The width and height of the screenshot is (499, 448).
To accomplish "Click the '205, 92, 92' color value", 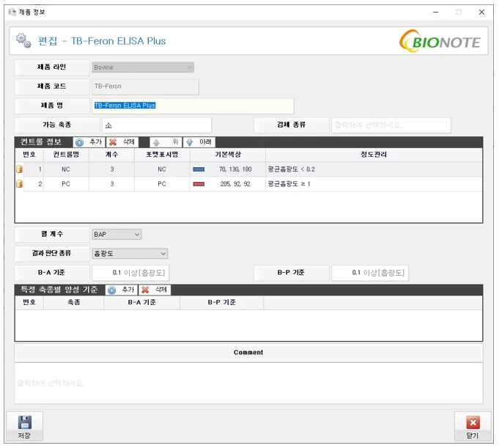I will click(x=235, y=184).
